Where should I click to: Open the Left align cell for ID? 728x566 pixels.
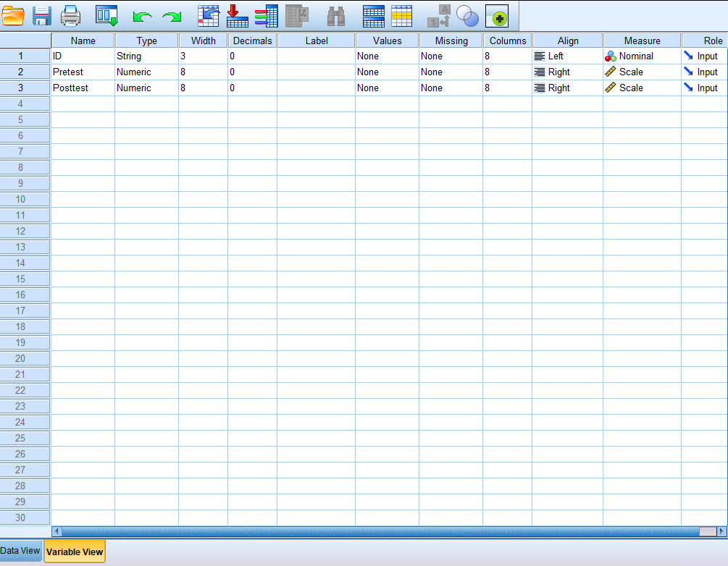pyautogui.click(x=567, y=56)
